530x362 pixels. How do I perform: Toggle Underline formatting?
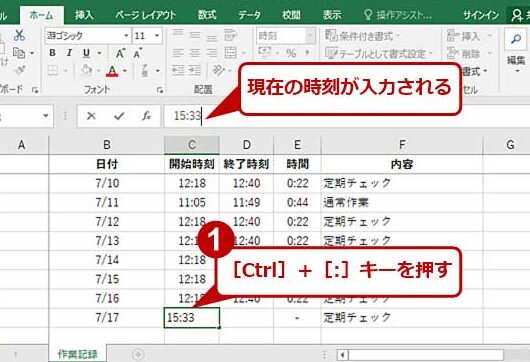[87, 53]
